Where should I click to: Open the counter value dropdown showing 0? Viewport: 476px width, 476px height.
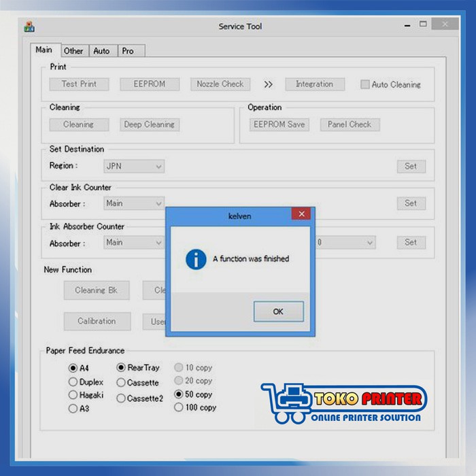pos(345,243)
